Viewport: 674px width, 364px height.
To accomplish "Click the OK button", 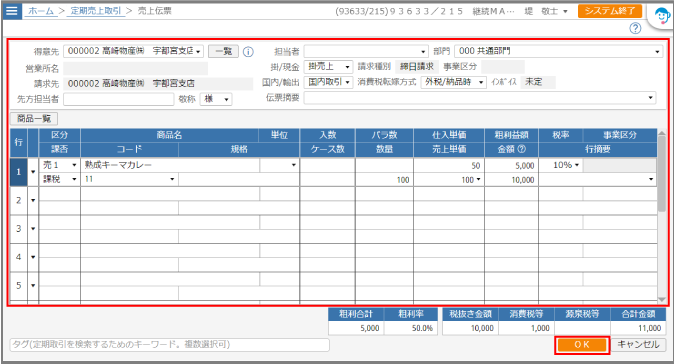I will [582, 345].
